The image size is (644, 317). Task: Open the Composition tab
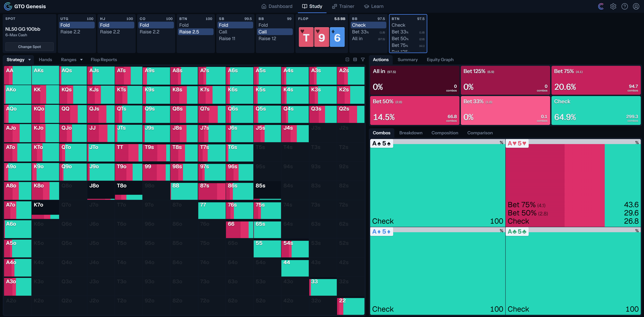pyautogui.click(x=445, y=133)
